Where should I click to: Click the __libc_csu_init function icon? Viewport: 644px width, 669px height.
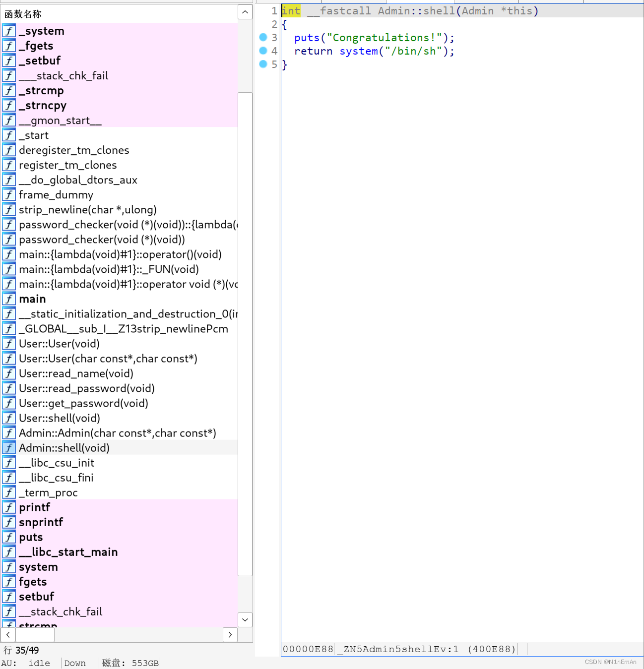pyautogui.click(x=9, y=462)
